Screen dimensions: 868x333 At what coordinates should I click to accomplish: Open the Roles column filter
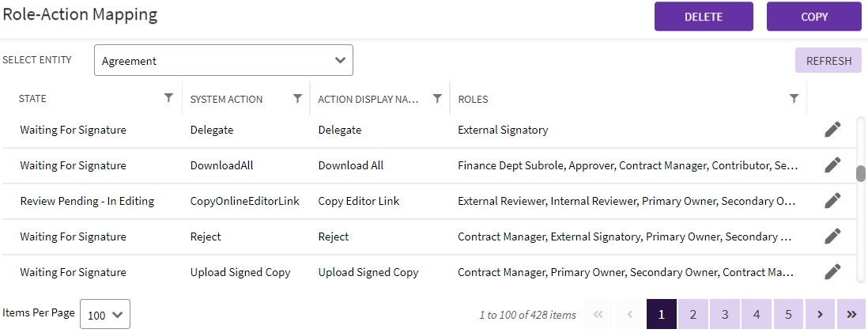point(794,99)
